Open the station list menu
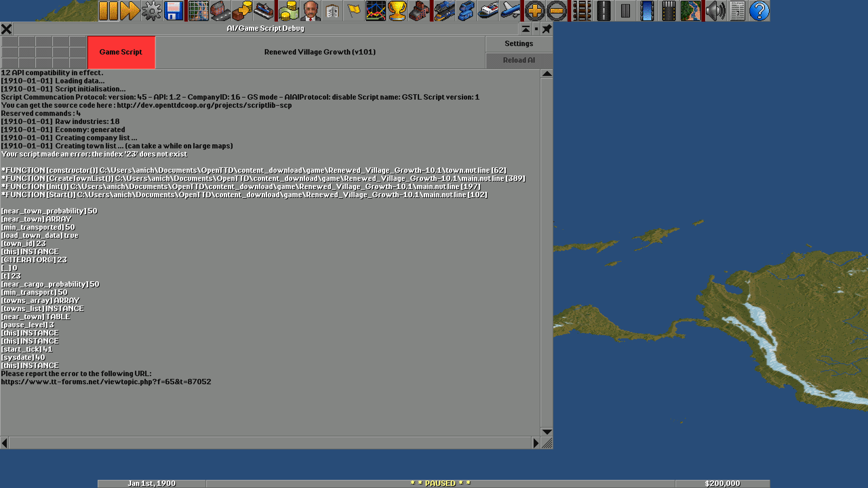 (x=263, y=11)
